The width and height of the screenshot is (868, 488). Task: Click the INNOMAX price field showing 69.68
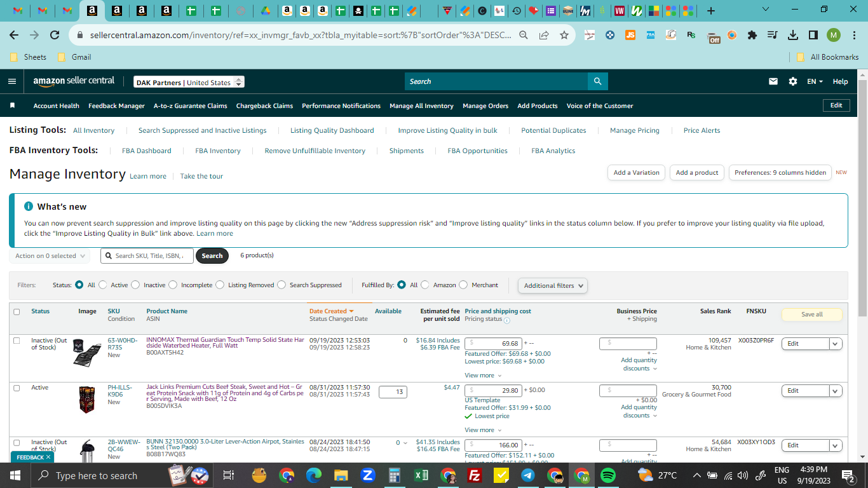click(x=493, y=343)
